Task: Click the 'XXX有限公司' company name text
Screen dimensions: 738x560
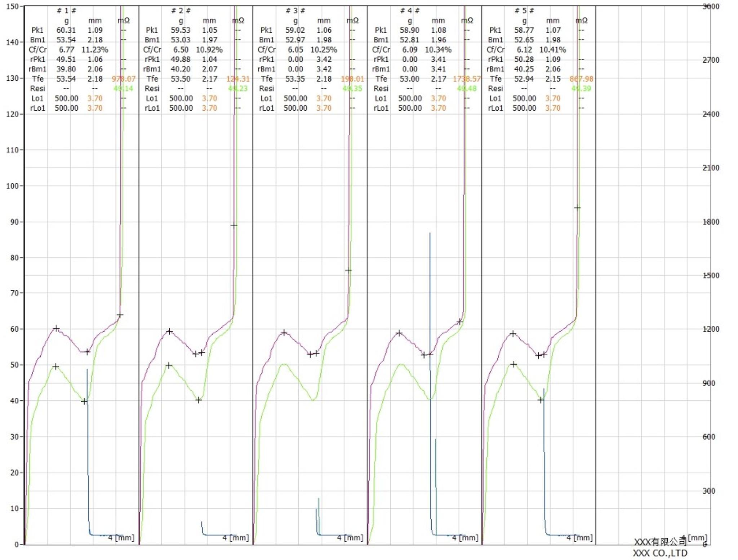Action: [x=660, y=542]
